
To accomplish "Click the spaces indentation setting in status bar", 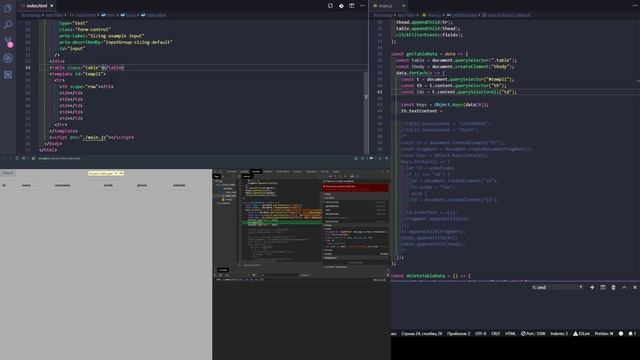I will pos(458,333).
